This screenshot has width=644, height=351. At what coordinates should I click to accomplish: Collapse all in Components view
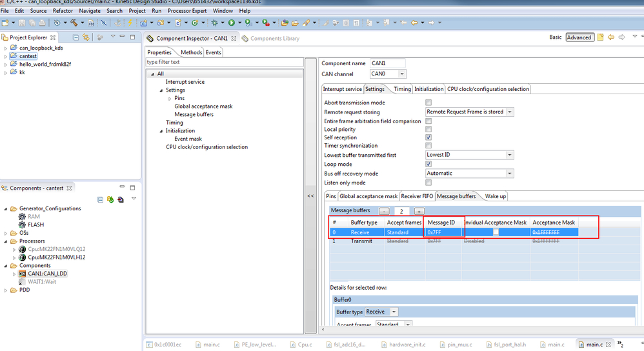tap(100, 199)
